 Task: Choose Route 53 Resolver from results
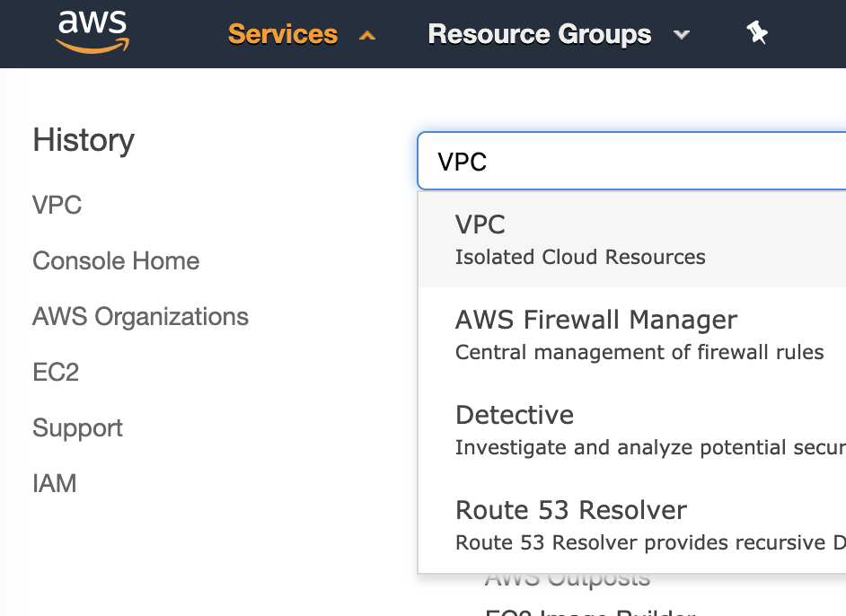[631, 524]
